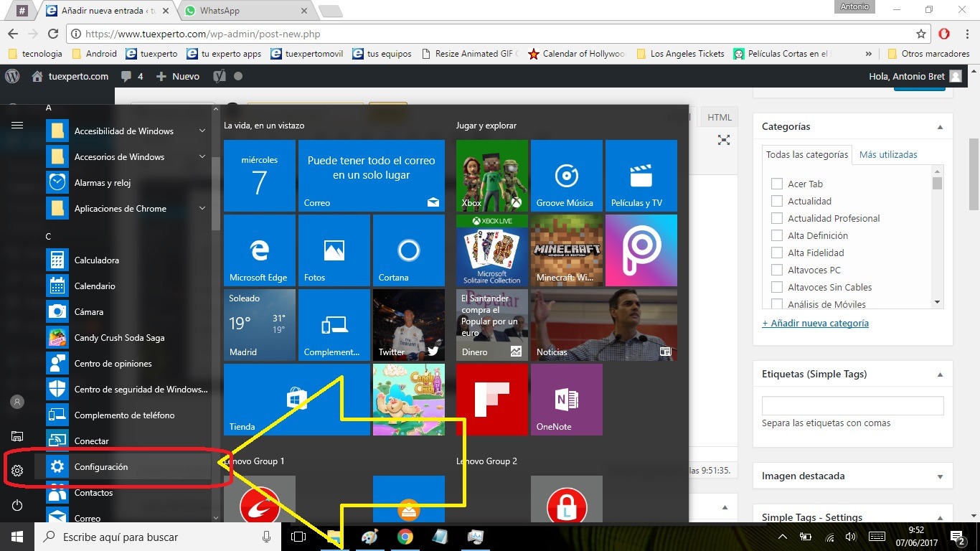980x551 pixels.
Task: Click Task View taskbar icon
Action: click(298, 537)
